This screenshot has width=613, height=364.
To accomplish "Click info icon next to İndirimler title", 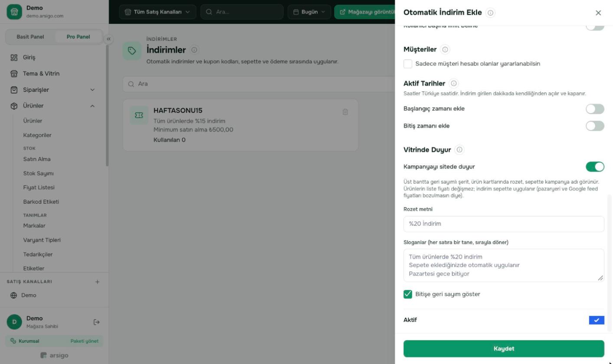I will pyautogui.click(x=194, y=50).
